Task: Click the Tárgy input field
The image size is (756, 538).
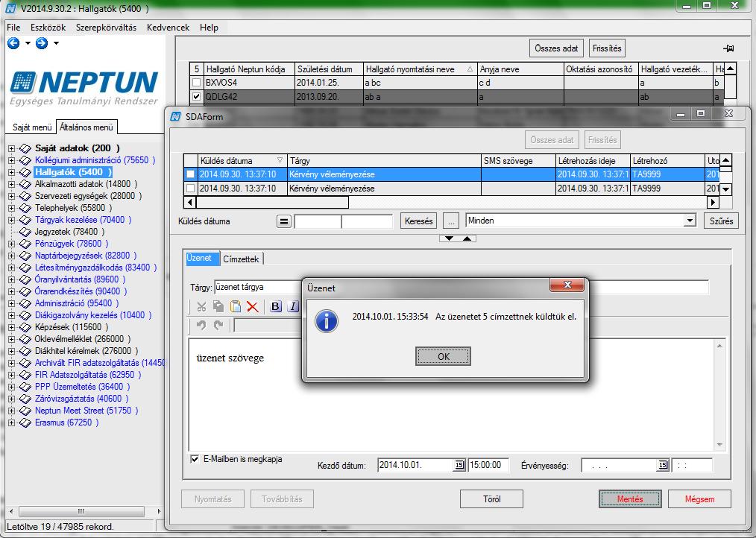Action: (462, 288)
